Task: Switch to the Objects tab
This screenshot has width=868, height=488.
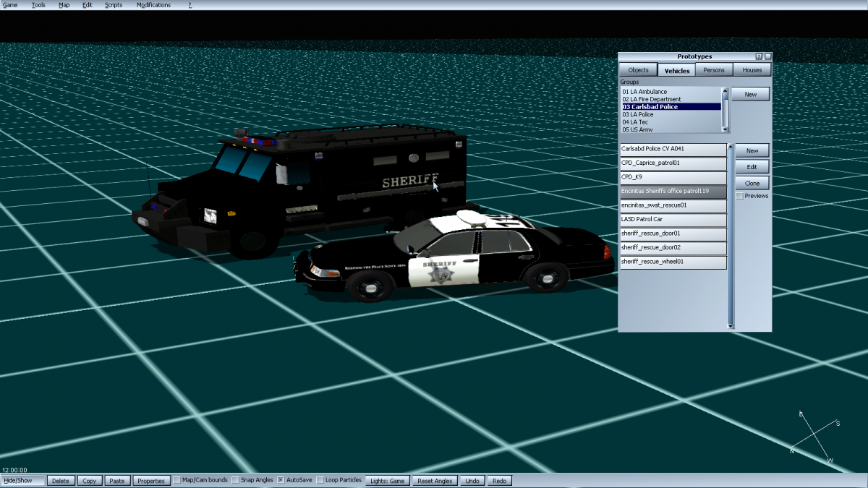Action: pyautogui.click(x=638, y=70)
